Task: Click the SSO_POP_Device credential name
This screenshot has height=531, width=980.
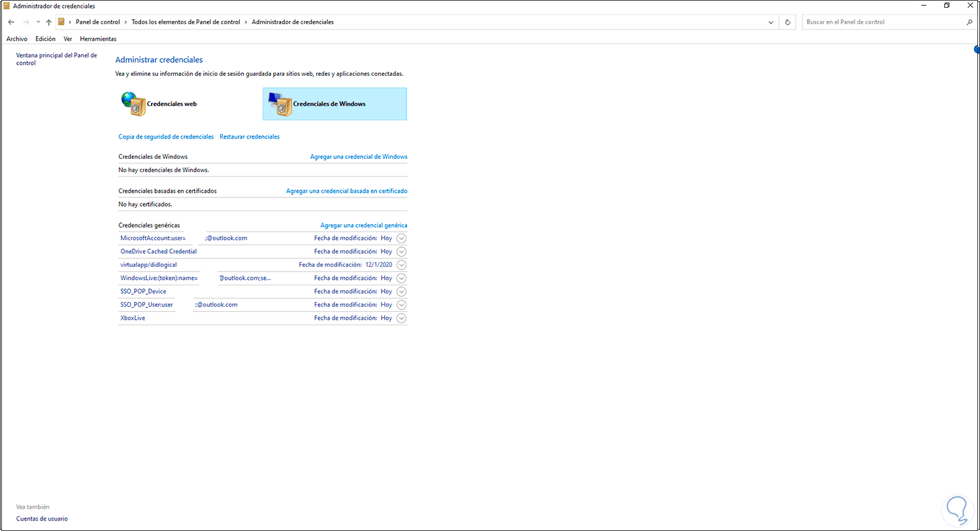Action: 143,291
